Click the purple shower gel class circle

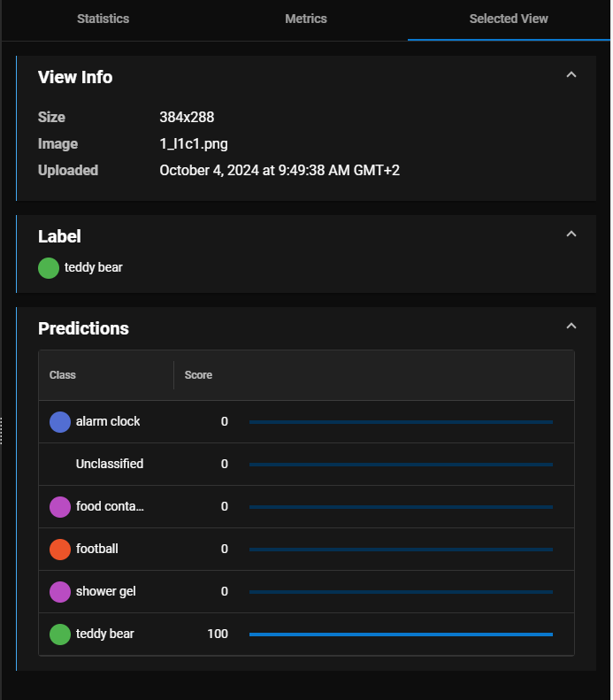(60, 592)
